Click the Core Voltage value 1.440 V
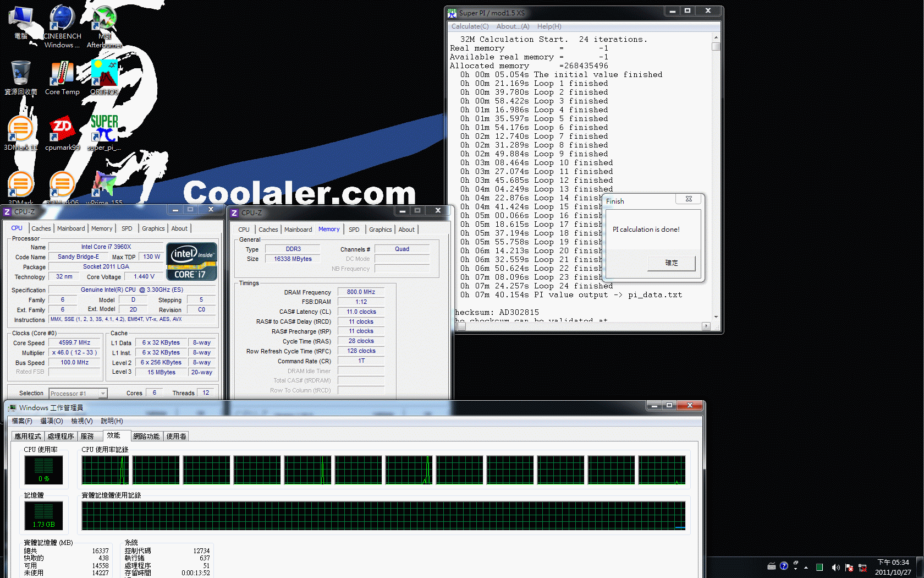 [x=144, y=276]
